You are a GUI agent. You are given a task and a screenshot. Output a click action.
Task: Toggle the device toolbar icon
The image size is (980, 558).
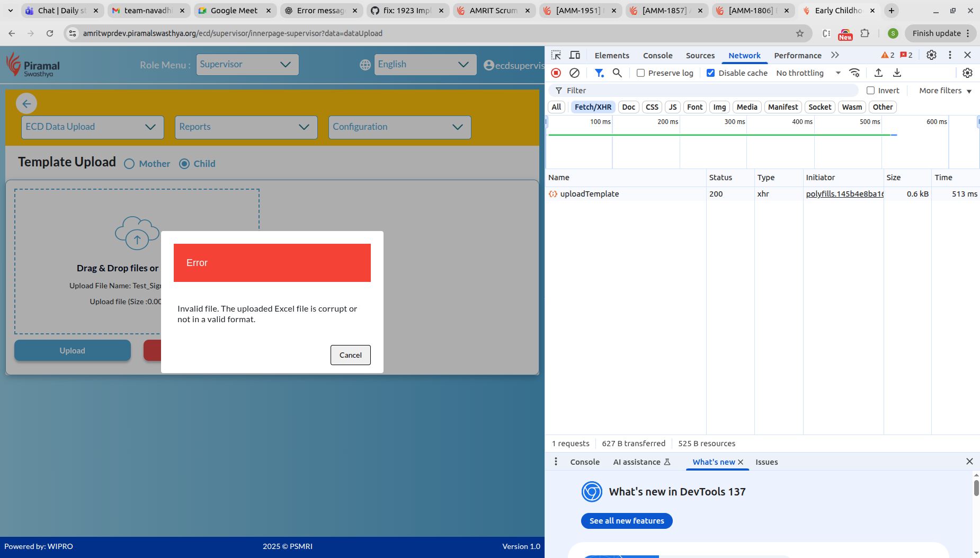point(574,55)
